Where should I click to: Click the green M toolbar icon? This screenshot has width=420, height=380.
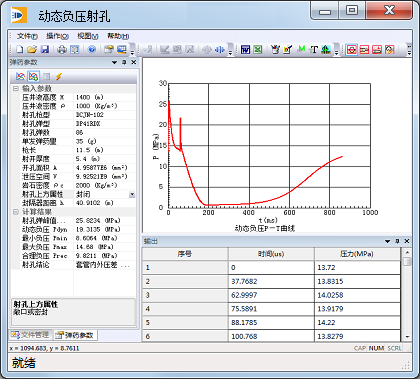click(x=301, y=49)
